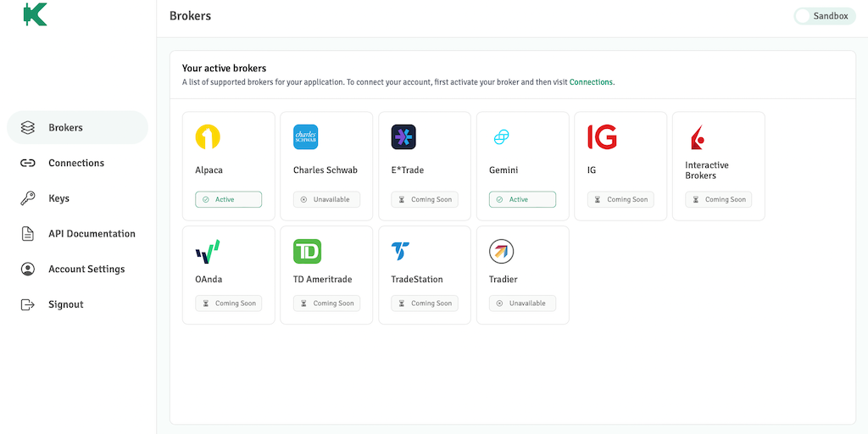Select the Interactive Brokers logo
The image size is (868, 434).
(697, 136)
